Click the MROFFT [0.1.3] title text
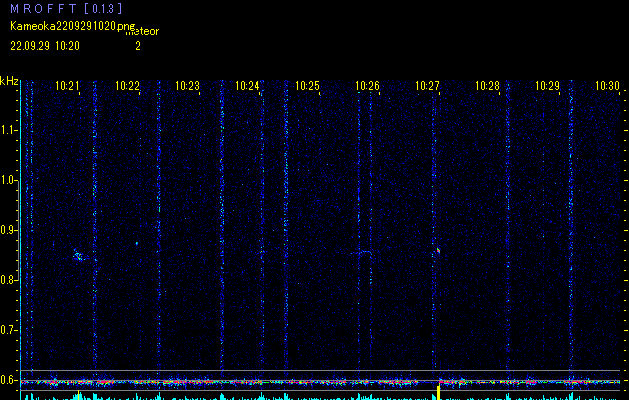 point(66,8)
